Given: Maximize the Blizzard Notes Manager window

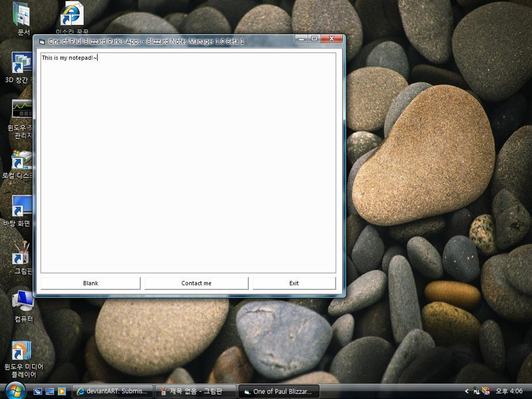Looking at the screenshot, I should point(314,38).
